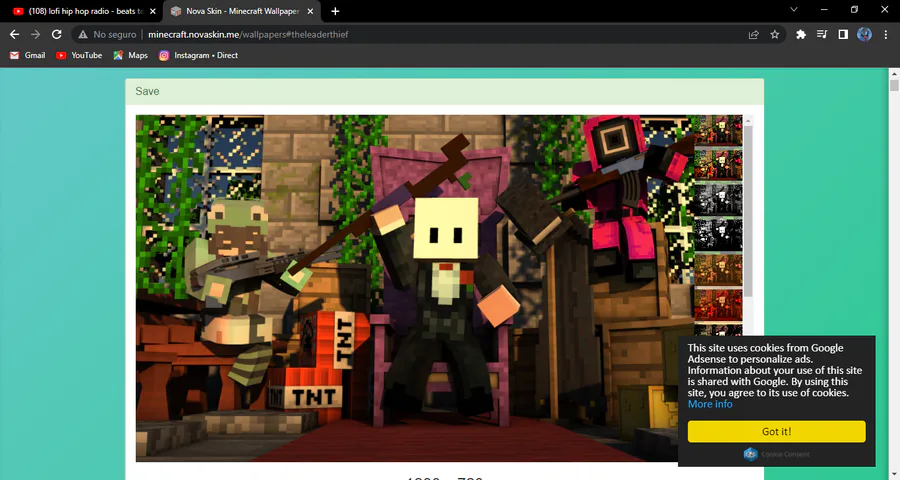Screen dimensions: 900x480
Task: Reload the Nova Skin page
Action: 56,34
